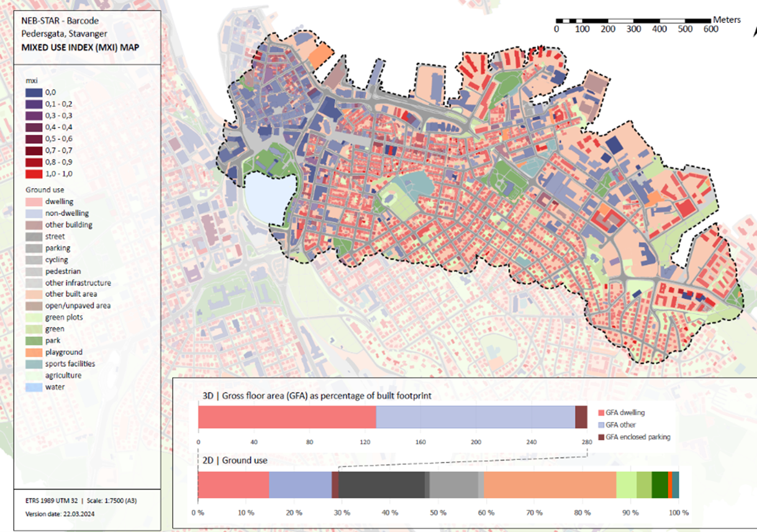This screenshot has height=532, width=757.
Task: Click the GFA enclosed parking legend marker
Action: coord(600,437)
